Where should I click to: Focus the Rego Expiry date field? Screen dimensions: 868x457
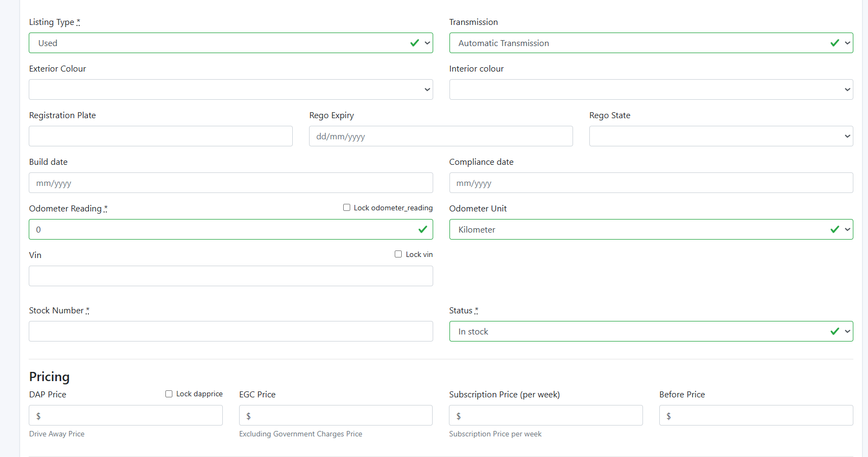pyautogui.click(x=440, y=136)
